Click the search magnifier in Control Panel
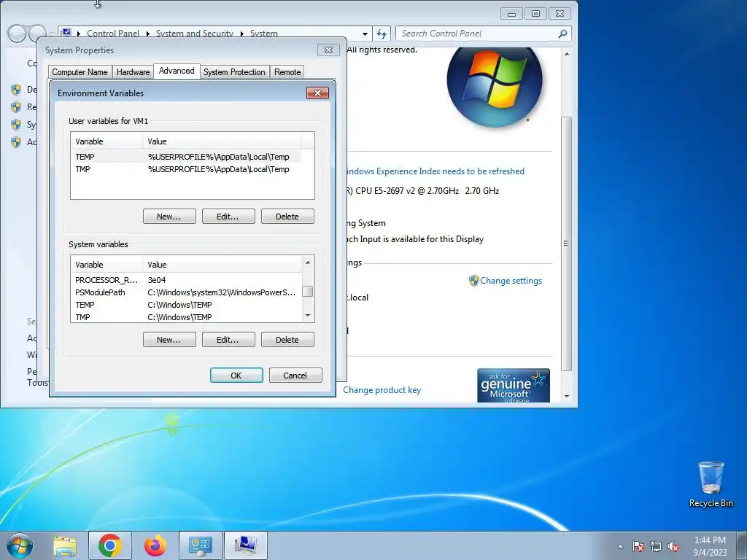 562,34
